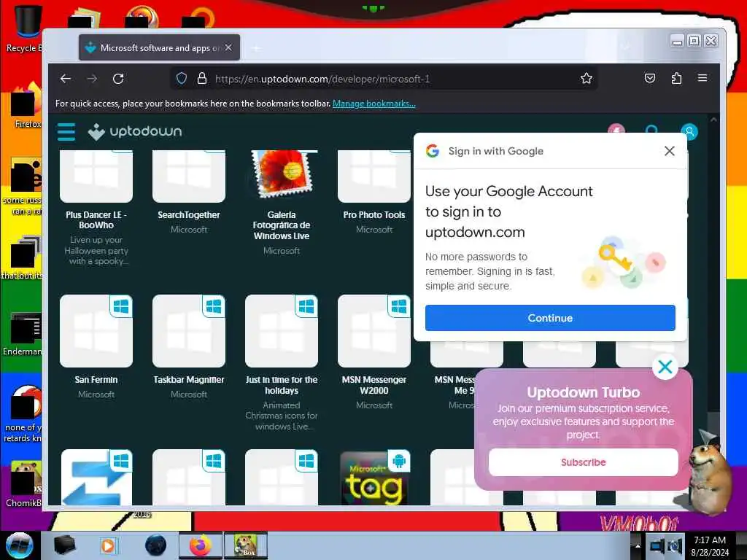Open the media player taskbar icon
This screenshot has width=747, height=560.
[x=108, y=545]
